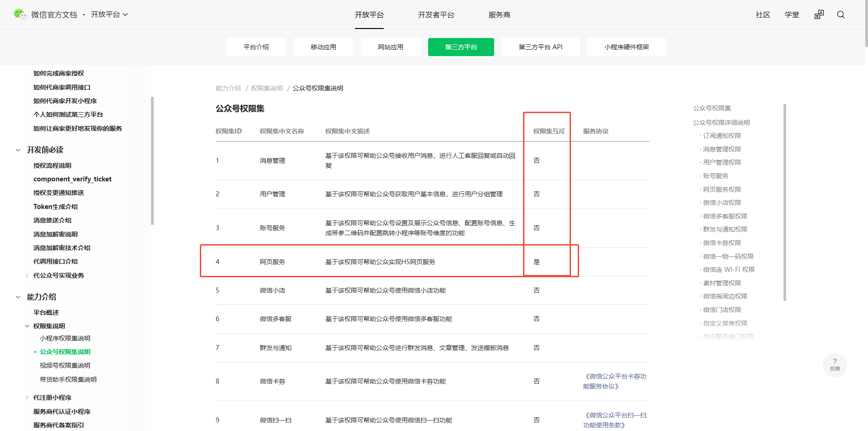Image resolution: width=868 pixels, height=431 pixels.
Task: Open 代调用接口介绍 in sidebar
Action: [56, 261]
